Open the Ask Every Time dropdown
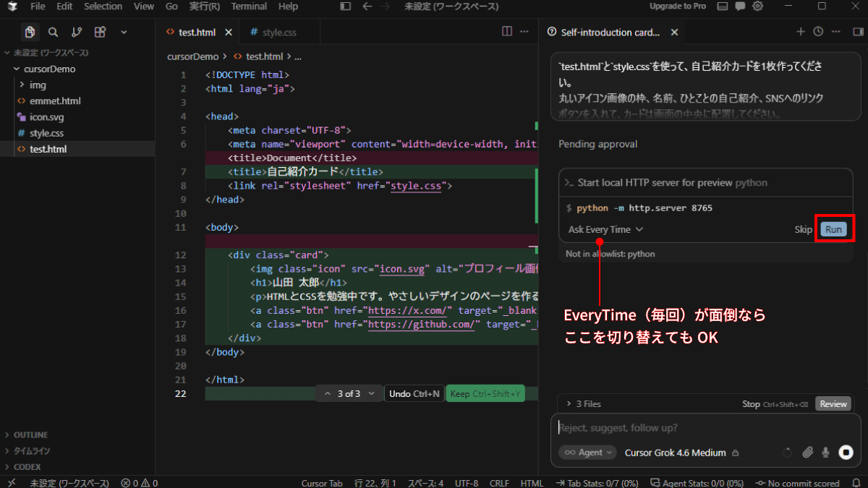Screen dimensions: 868x488 (605, 229)
